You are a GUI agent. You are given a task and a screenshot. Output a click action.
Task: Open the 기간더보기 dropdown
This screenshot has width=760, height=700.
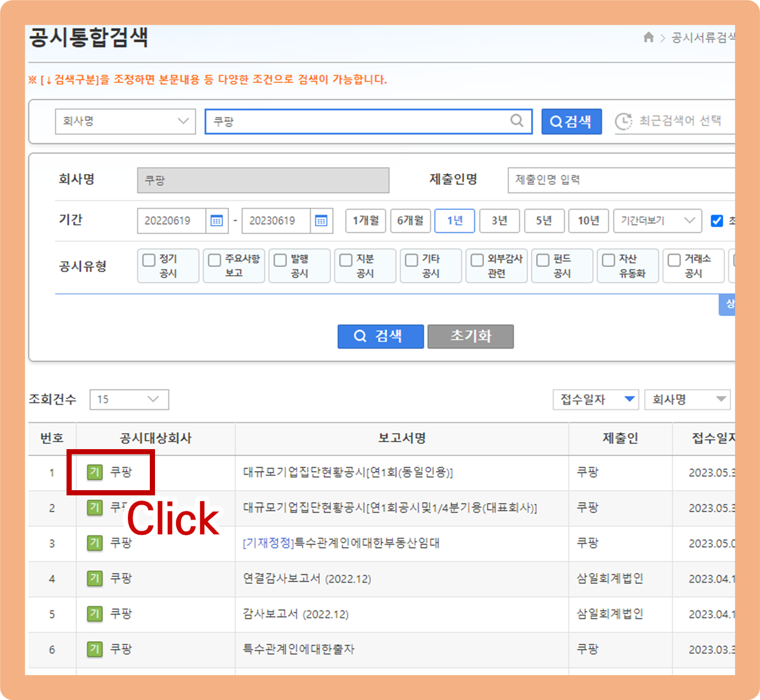[658, 221]
